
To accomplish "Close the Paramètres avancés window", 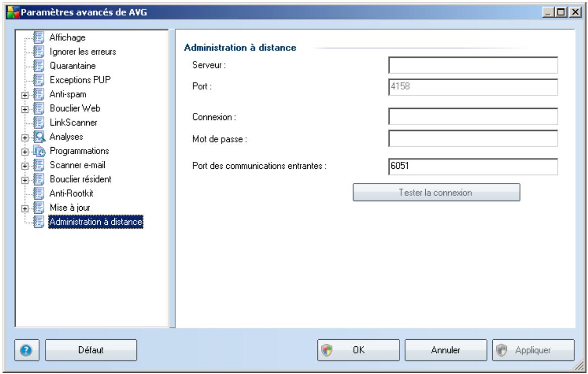I will click(575, 13).
